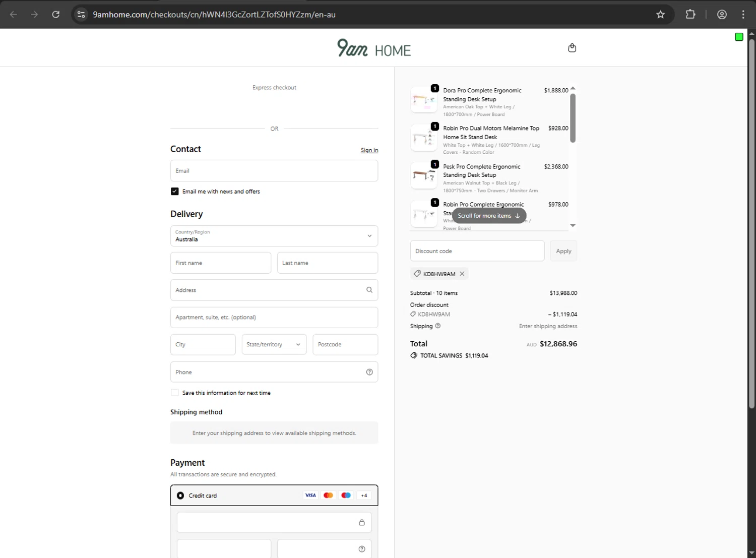756x558 pixels.
Task: Click the Mastercard logo
Action: coord(328,495)
